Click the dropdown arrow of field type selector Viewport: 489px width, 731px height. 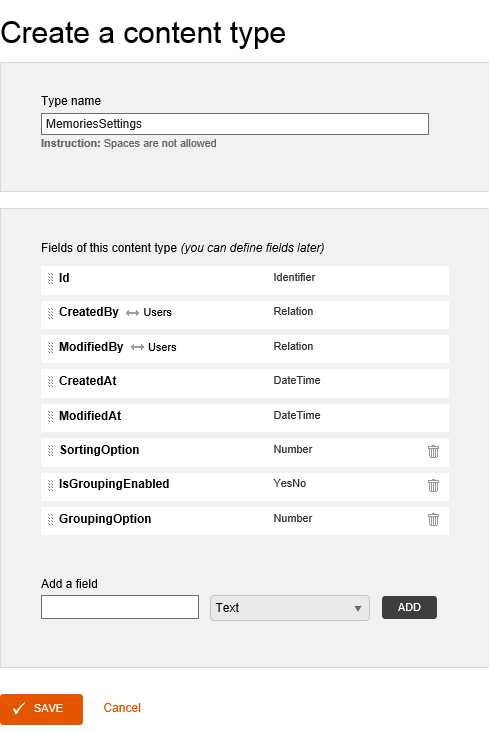(358, 608)
